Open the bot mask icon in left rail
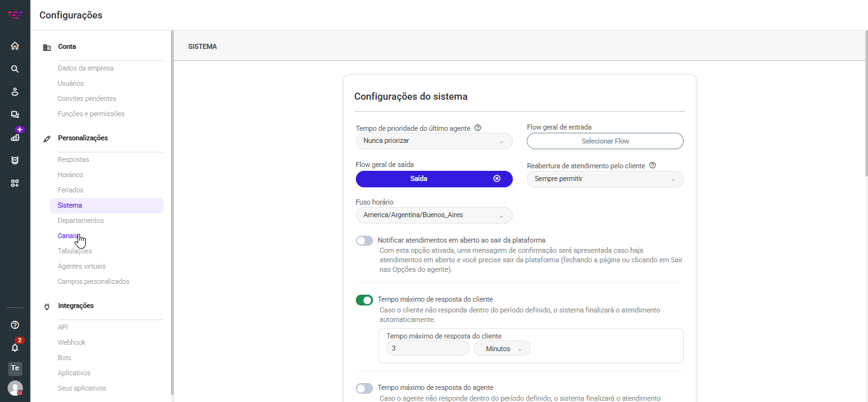The image size is (868, 402). pos(15,160)
